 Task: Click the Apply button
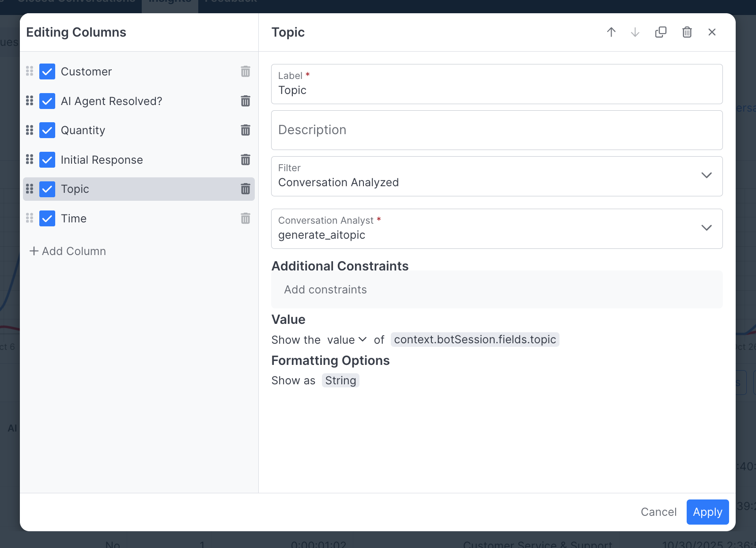707,512
